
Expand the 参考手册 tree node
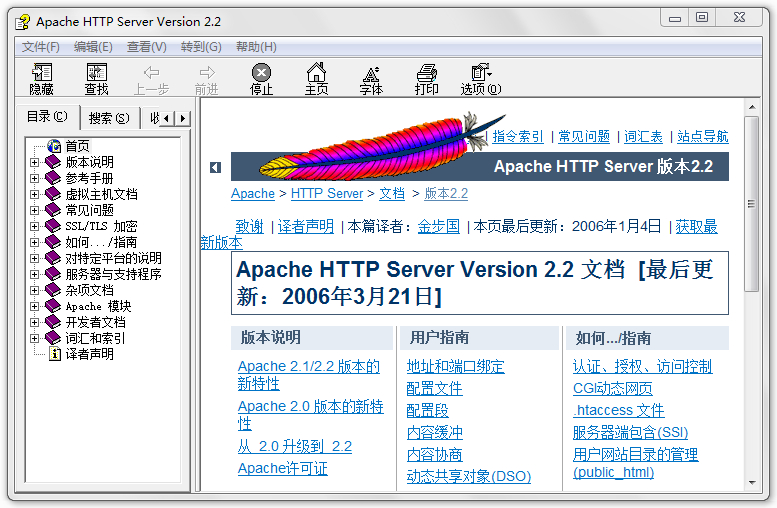pos(34,178)
